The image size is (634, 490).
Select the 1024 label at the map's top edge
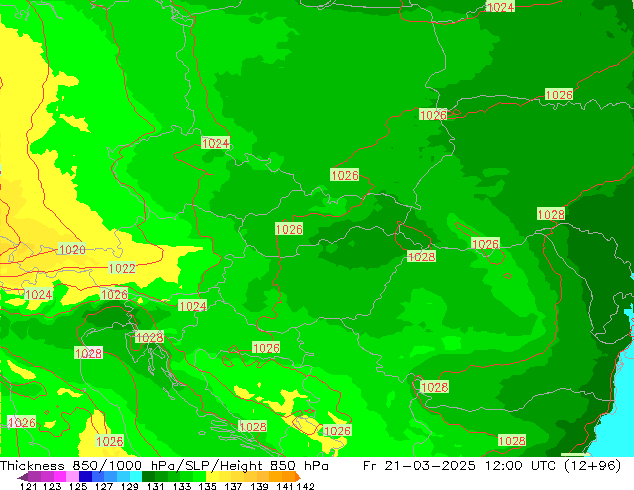(x=501, y=7)
